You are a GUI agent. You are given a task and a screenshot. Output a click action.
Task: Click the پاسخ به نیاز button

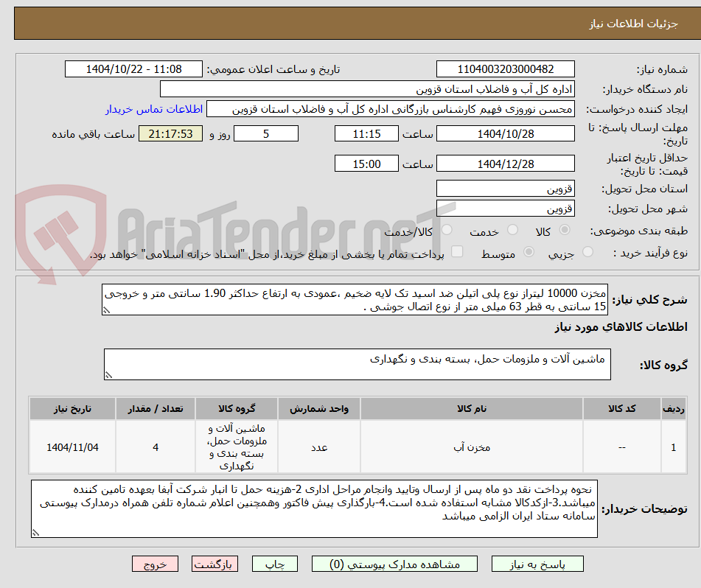point(537,564)
